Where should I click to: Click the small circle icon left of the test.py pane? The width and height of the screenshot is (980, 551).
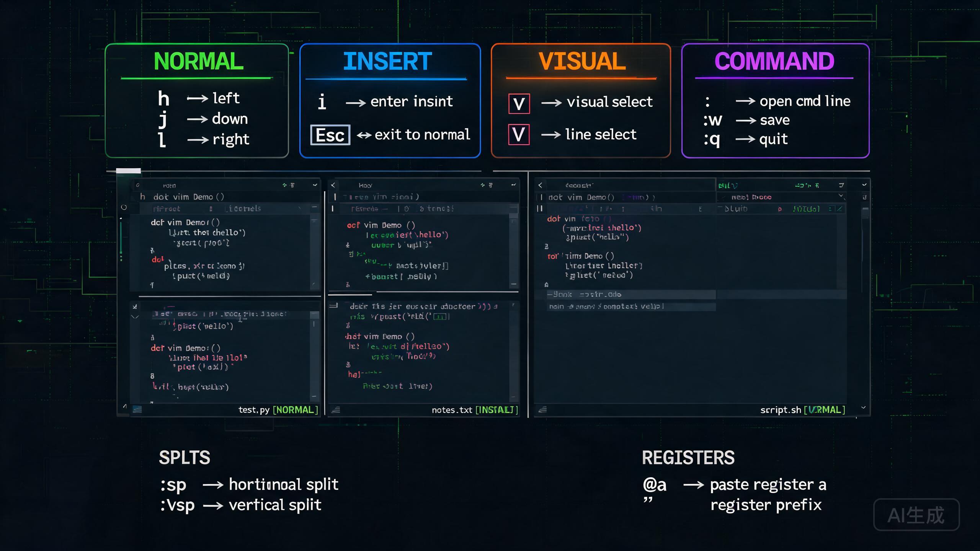[x=124, y=207]
